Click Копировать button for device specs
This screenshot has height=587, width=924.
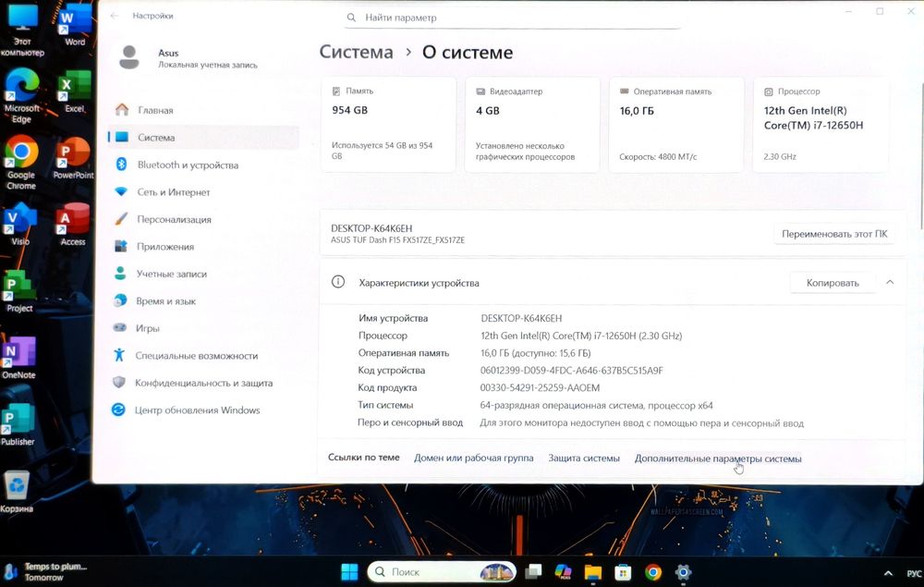[x=833, y=283]
